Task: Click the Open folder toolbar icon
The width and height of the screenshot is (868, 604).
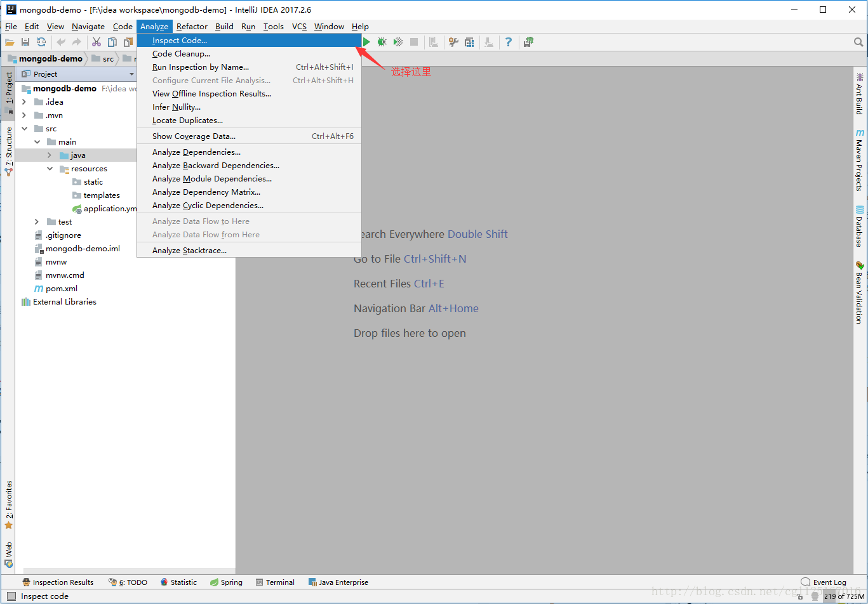Action: coord(10,42)
